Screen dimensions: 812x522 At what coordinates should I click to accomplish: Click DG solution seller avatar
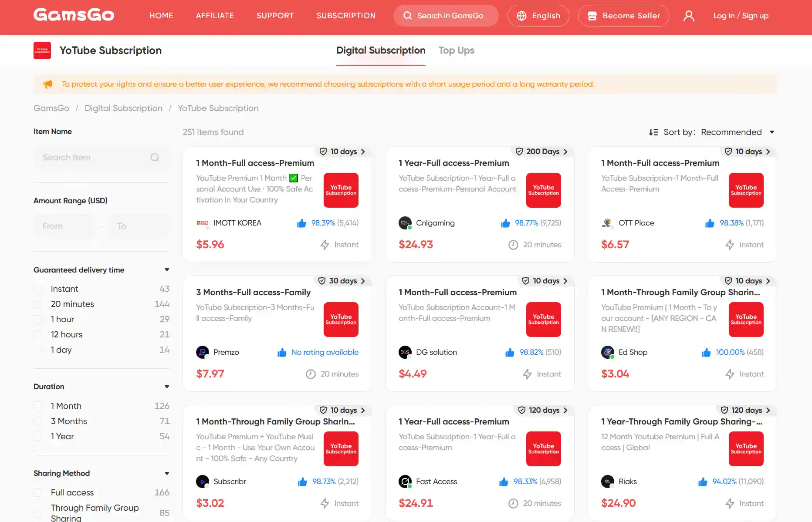pos(405,352)
